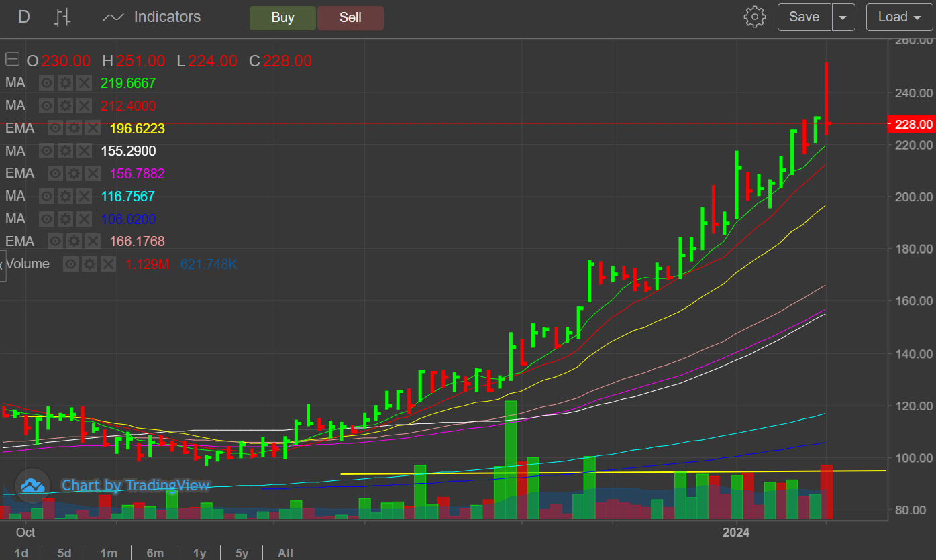Viewport: 936px width, 560px height.
Task: Select the 1m range tab
Action: click(109, 553)
